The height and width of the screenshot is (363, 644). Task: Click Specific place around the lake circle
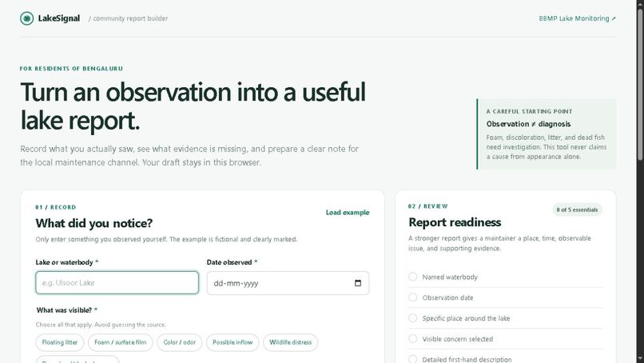click(x=413, y=317)
